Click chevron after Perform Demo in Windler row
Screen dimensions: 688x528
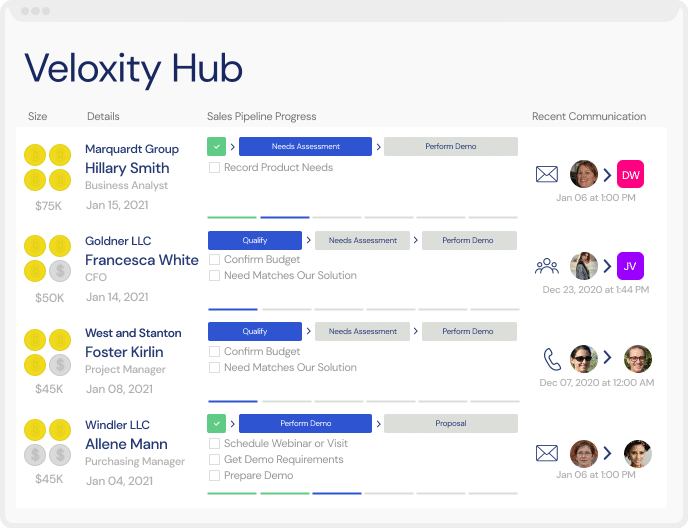point(378,424)
